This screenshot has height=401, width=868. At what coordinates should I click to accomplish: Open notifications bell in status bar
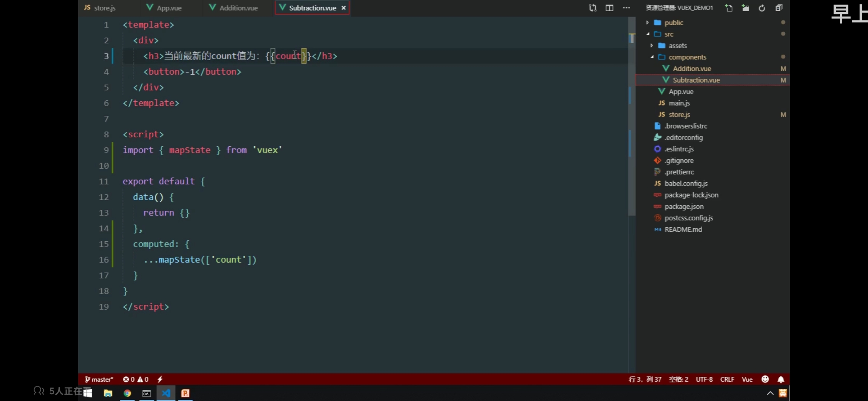781,379
